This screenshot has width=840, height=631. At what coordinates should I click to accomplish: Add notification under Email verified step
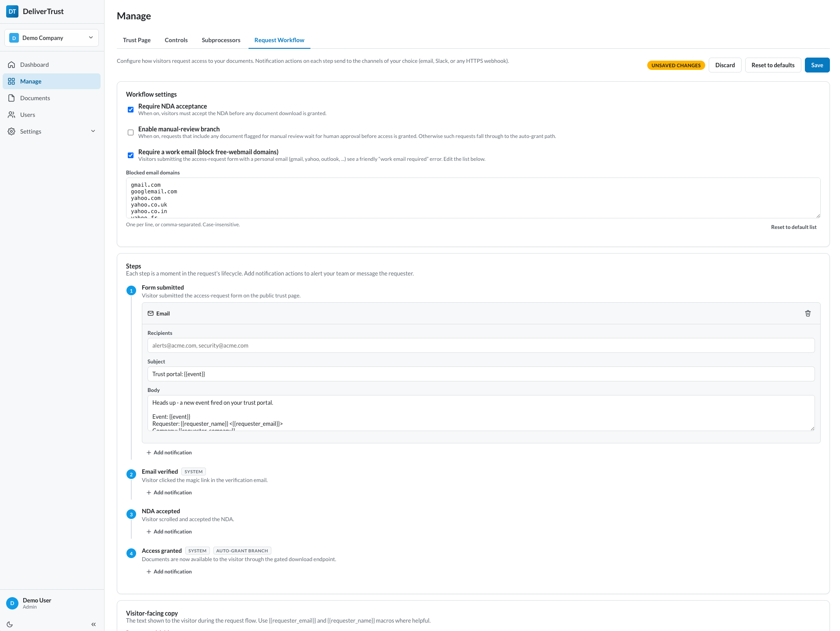169,493
